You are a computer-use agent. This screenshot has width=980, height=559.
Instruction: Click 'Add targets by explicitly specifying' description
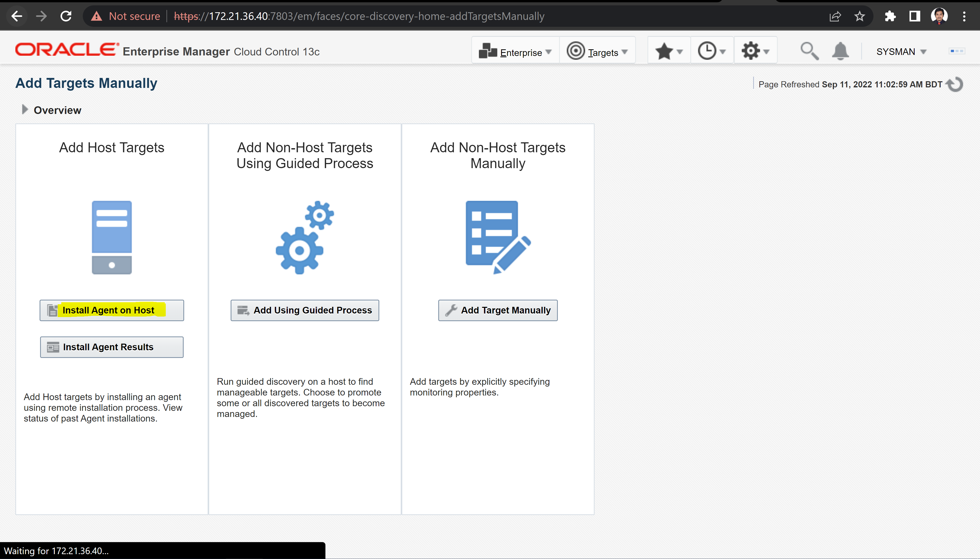click(480, 387)
